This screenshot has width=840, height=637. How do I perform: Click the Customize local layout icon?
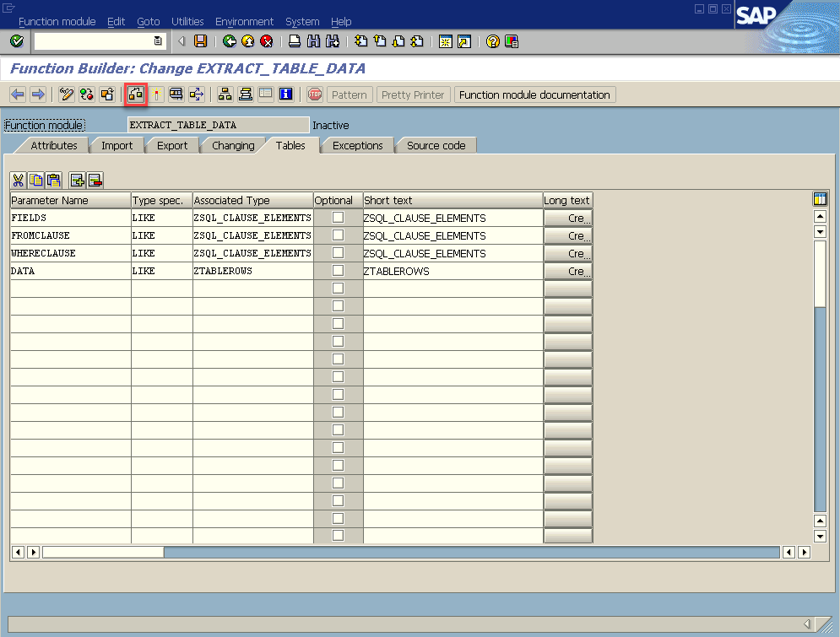point(512,41)
